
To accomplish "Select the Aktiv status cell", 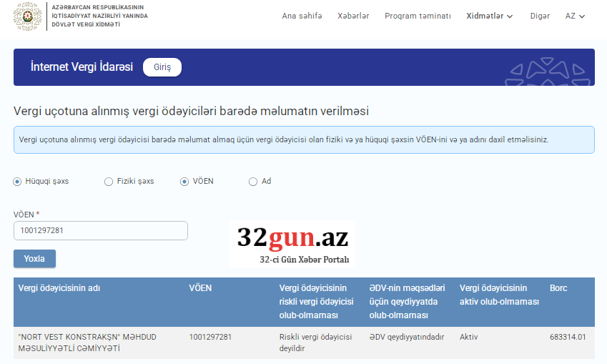I will [x=468, y=337].
